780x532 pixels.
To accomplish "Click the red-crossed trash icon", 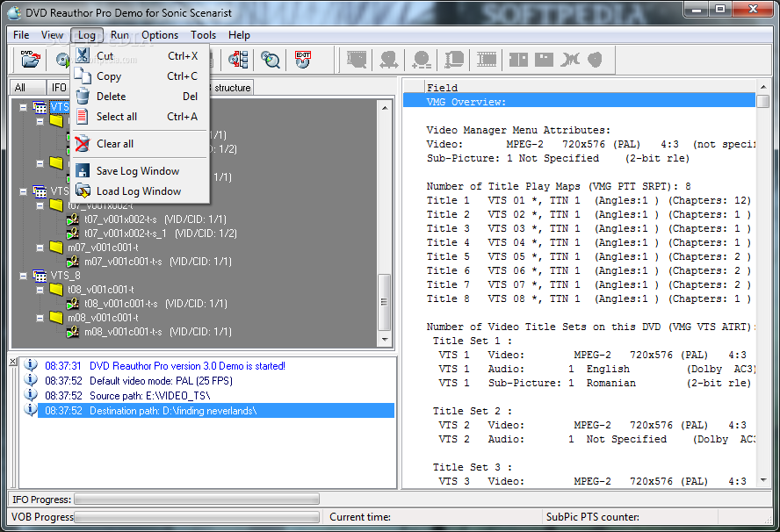I will [83, 144].
